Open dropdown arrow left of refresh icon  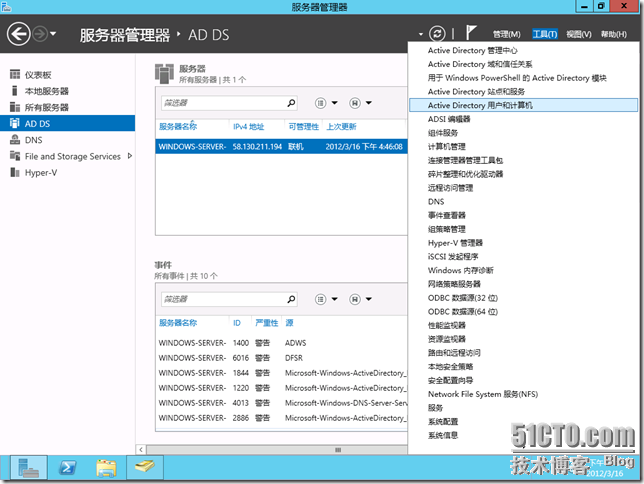(x=421, y=34)
